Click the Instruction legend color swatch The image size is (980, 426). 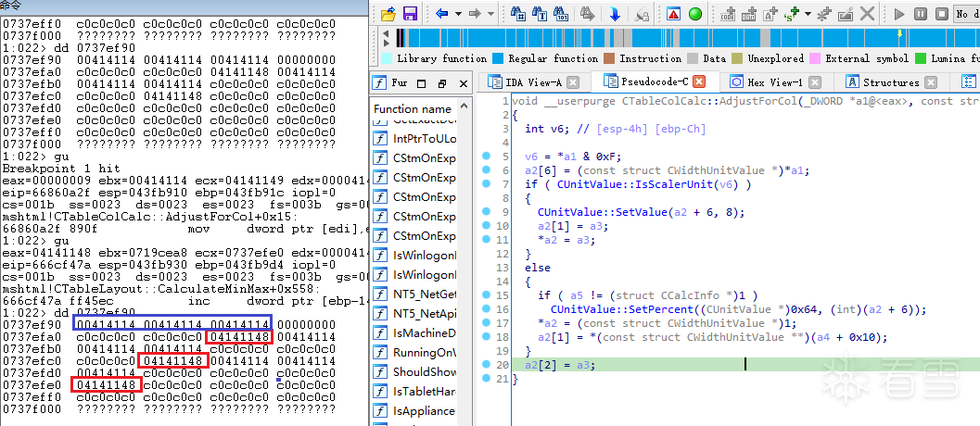[x=609, y=58]
